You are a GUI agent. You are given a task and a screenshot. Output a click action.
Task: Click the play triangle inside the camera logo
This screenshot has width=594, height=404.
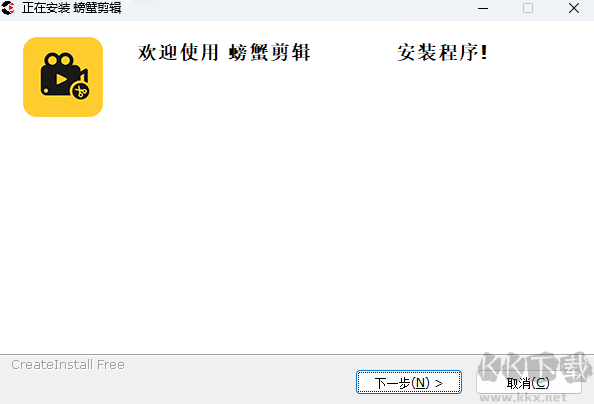(61, 79)
